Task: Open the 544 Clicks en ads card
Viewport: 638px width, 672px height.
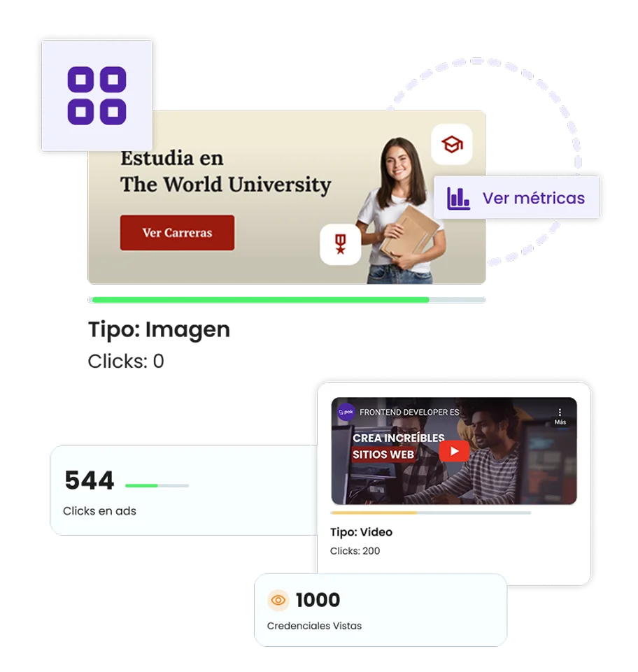Action: point(183,490)
